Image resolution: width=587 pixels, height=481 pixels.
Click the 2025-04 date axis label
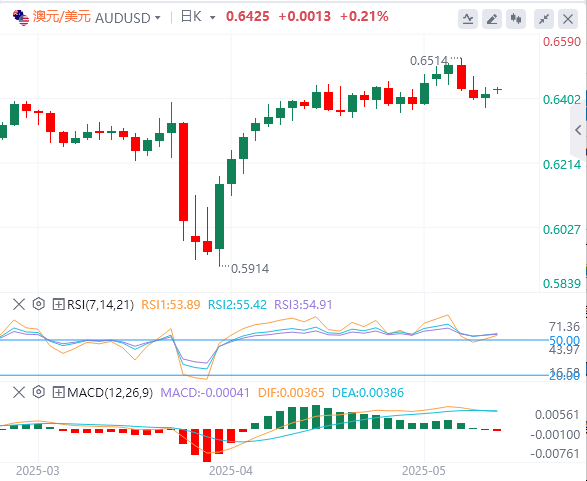(231, 471)
